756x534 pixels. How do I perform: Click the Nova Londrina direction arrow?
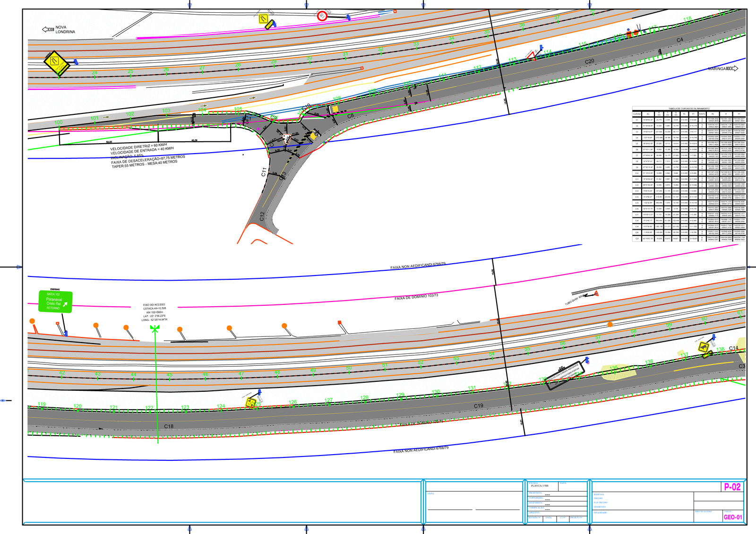(x=48, y=29)
